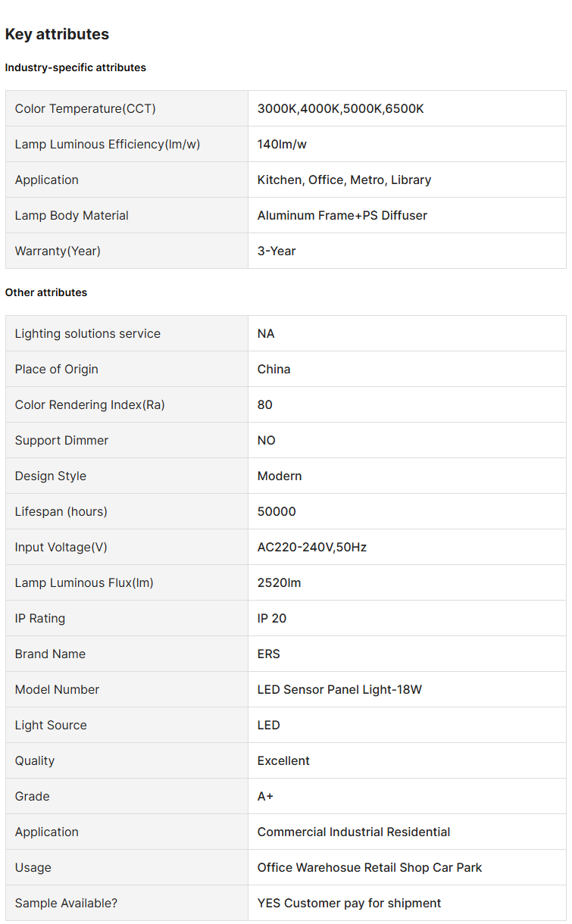Viewport: 572px width, 924px height.
Task: Click "YES Customer pay for shipment" value
Action: tap(349, 903)
